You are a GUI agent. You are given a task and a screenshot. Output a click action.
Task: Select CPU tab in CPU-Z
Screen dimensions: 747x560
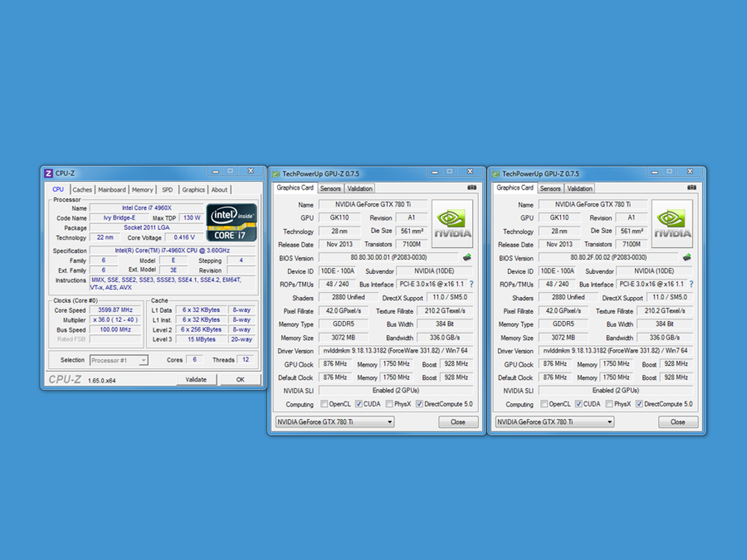tap(58, 189)
